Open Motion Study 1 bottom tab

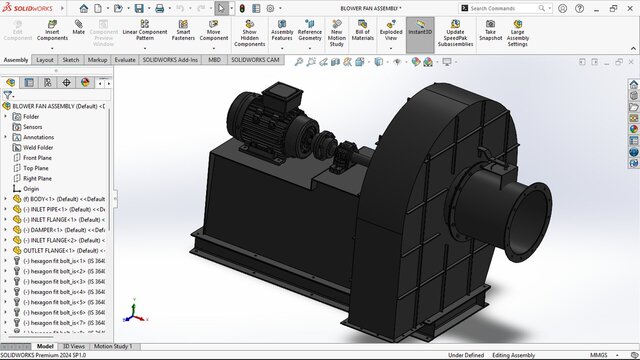pyautogui.click(x=113, y=346)
